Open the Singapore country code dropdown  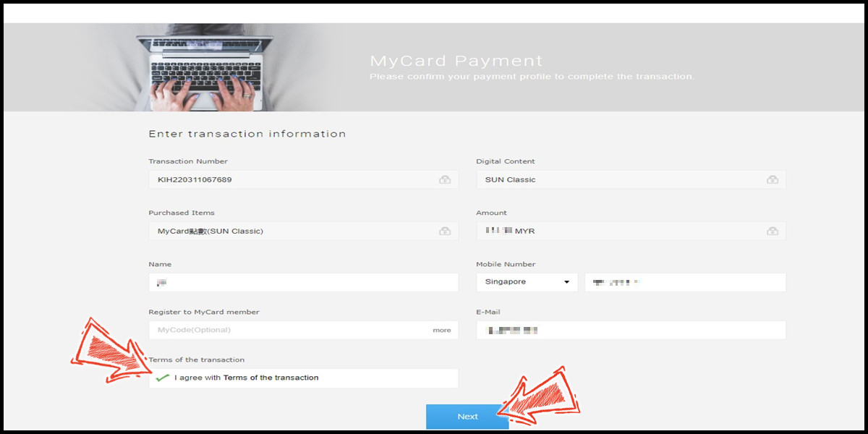[x=527, y=282]
